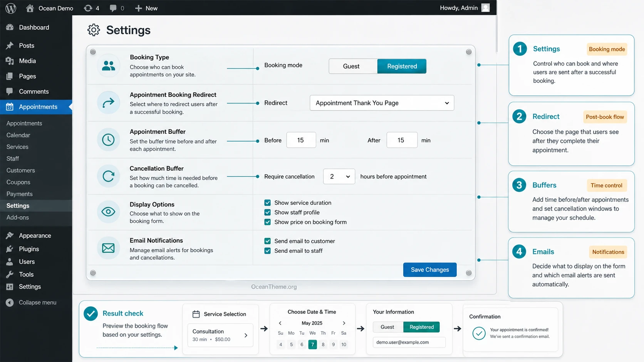The image size is (644, 362).
Task: Open Services submenu item
Action: [17, 147]
